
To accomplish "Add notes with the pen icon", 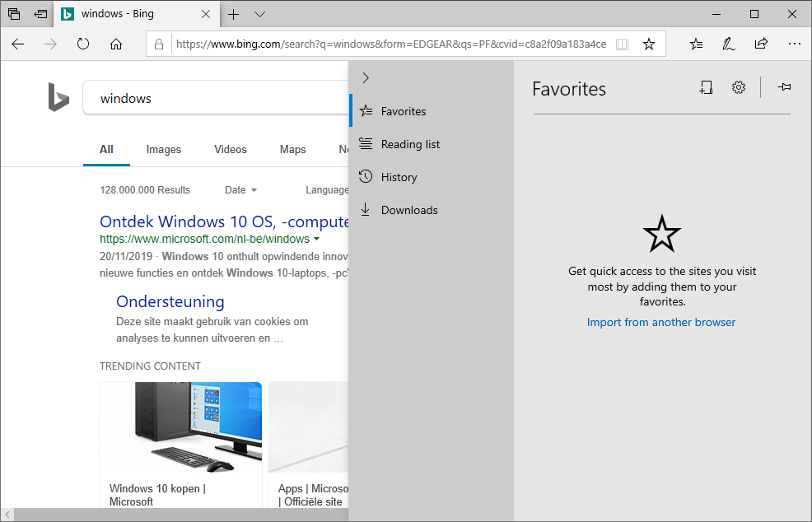I will point(729,44).
